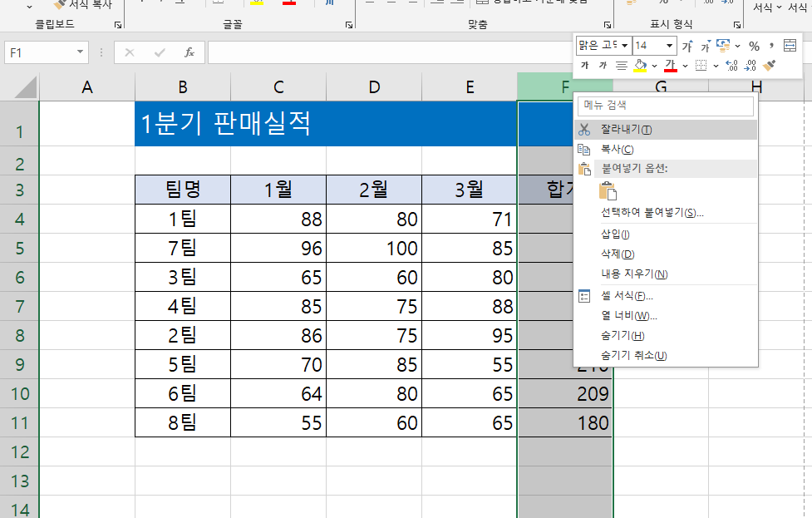Screen dimensions: 812x518
Task: Select column B header
Action: (183, 87)
